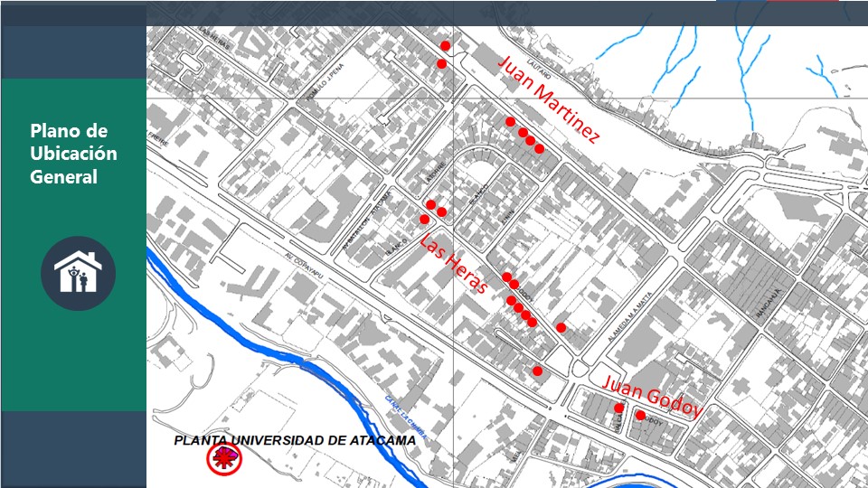The width and height of the screenshot is (868, 488).
Task: Click the "ALAMEDA M.A MATTA" street label
Action: pyautogui.click(x=646, y=314)
